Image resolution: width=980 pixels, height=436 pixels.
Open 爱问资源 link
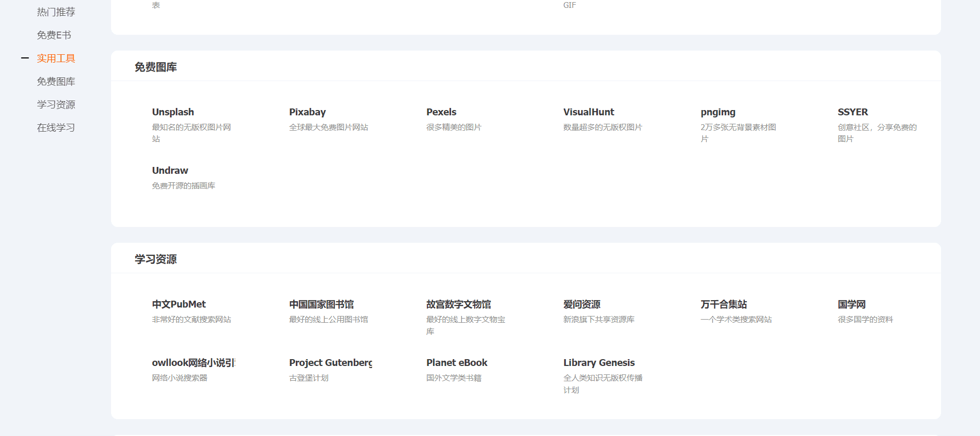(582, 304)
